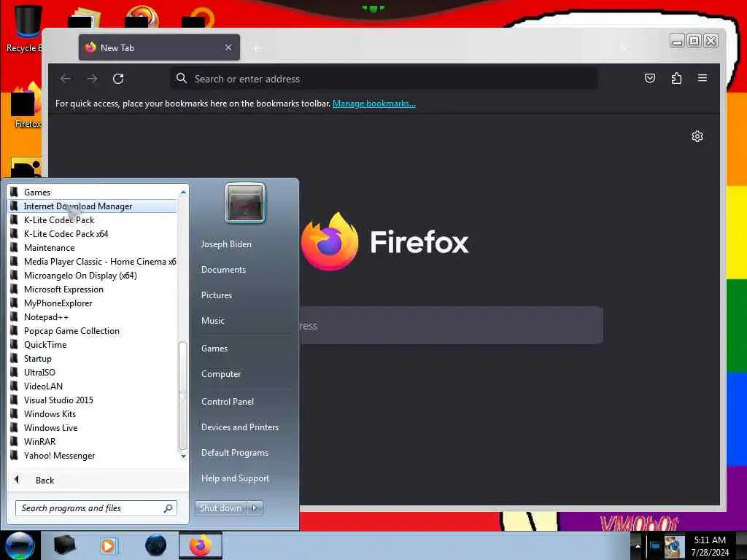747x560 pixels.
Task: Click the Search programs and files box
Action: point(96,508)
